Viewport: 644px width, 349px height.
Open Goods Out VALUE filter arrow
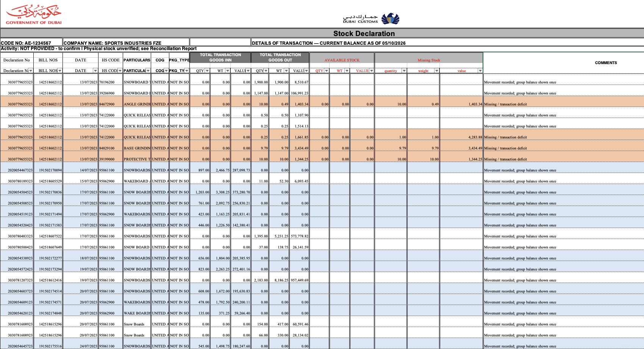[x=306, y=71]
